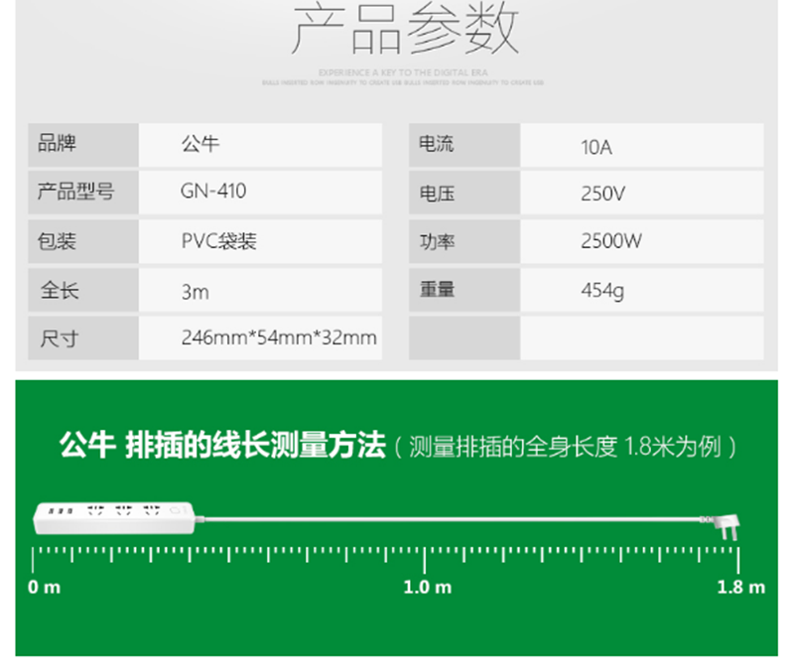Screen dimensions: 794x672
Task: Select the 产品参数 heading
Action: coord(404,31)
